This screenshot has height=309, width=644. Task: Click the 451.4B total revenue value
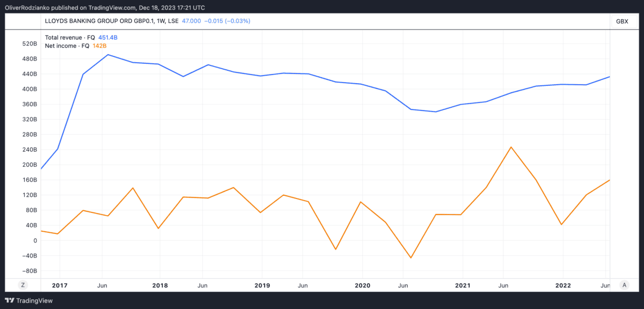click(108, 38)
